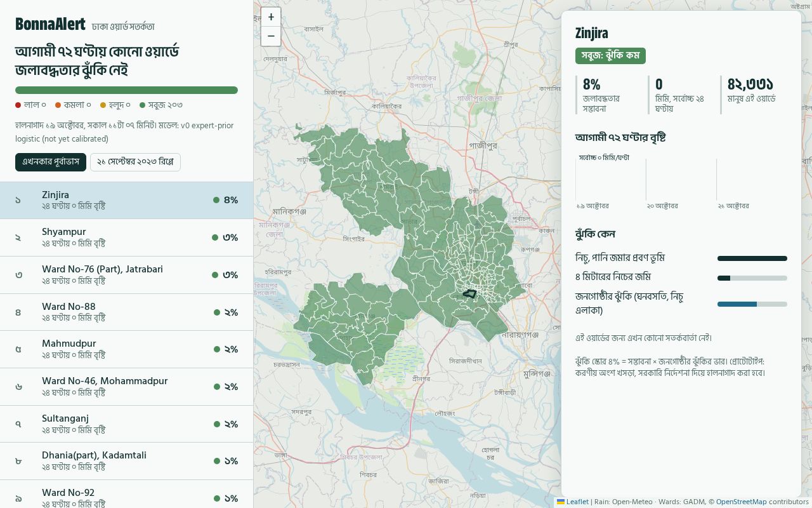Click the ঢাকা ওয়ার্ড সতর্কতা subtitle
Screen dimensions: 812x508
tap(123, 27)
